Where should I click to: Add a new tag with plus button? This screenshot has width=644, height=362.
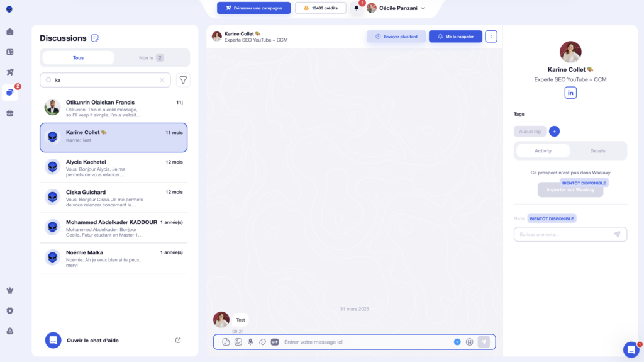pos(554,132)
